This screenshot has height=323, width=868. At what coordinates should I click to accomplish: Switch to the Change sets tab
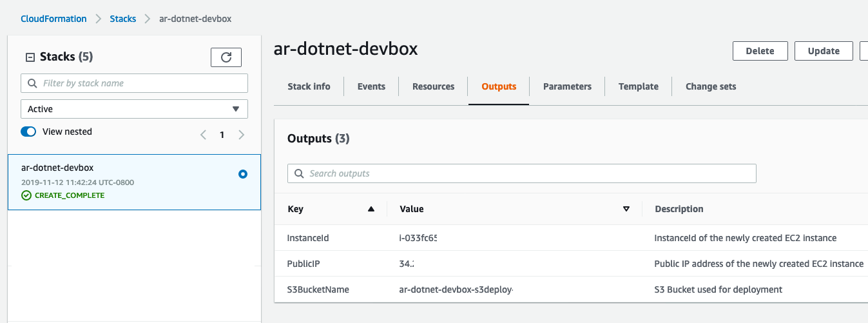point(711,86)
